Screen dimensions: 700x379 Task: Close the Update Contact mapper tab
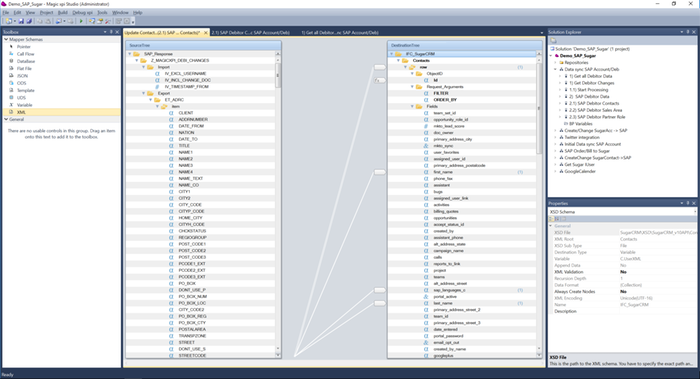[206, 33]
